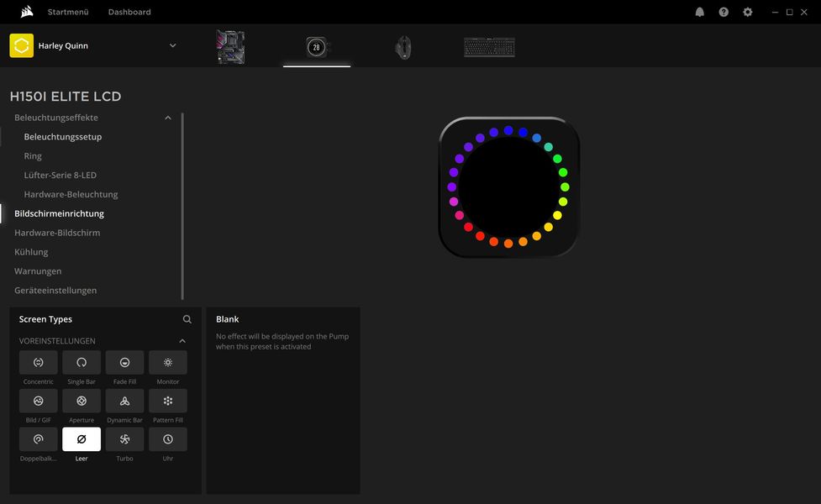Choose the Uhr clock screen preset
821x504 pixels.
pos(167,439)
